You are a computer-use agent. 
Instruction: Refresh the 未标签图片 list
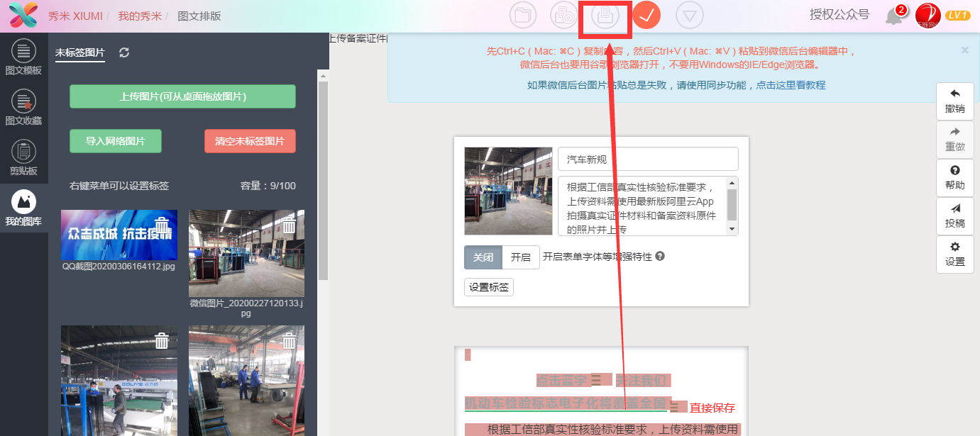[124, 52]
